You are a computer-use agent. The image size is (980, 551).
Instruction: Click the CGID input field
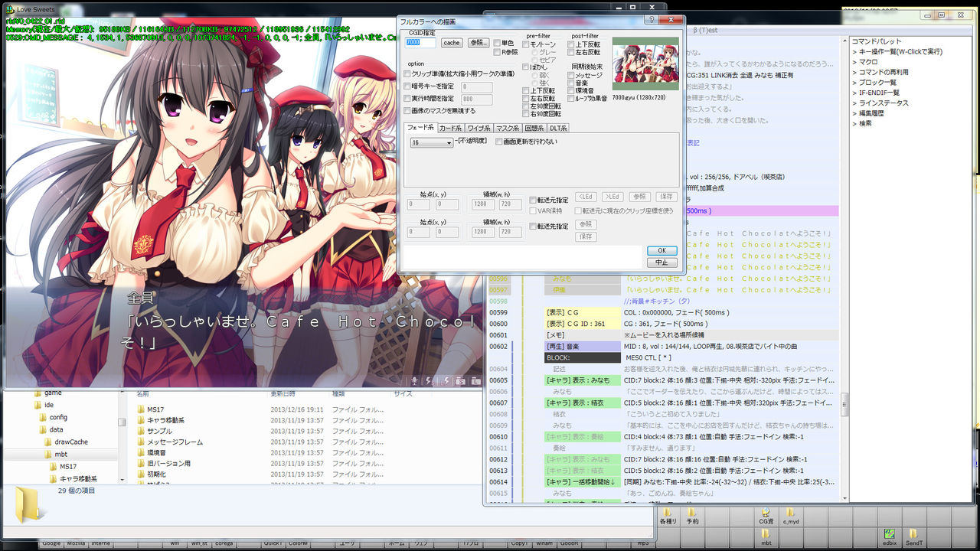(421, 43)
